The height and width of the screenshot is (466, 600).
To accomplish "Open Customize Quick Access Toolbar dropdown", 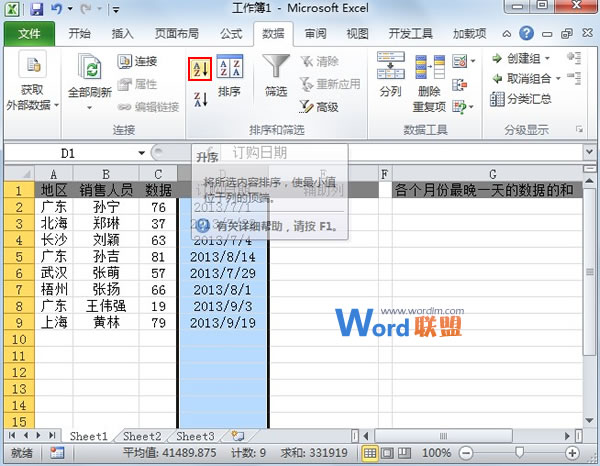I will coord(116,10).
